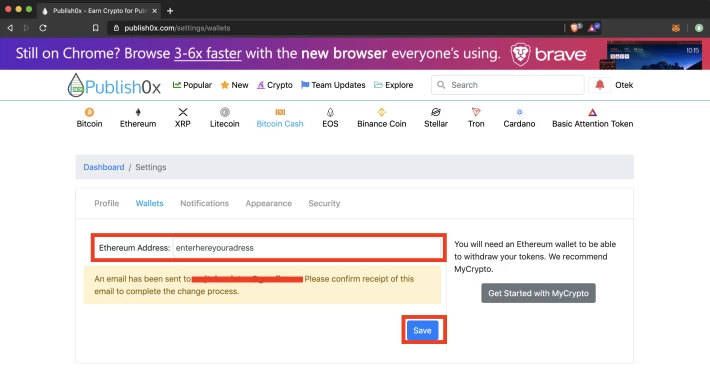Click the site lock icon

(116, 28)
